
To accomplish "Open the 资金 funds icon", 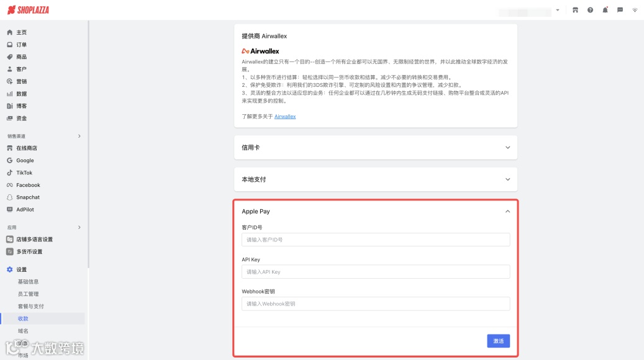I will (10, 118).
